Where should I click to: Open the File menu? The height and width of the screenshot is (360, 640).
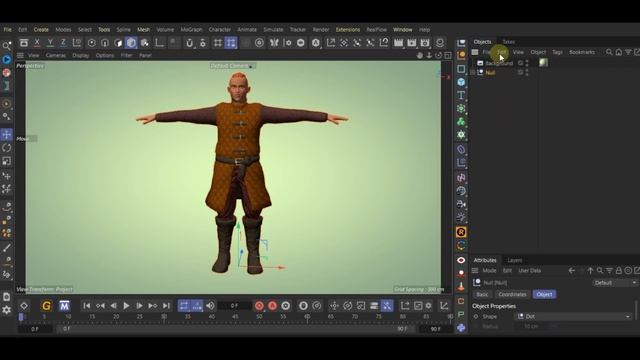[x=7, y=29]
